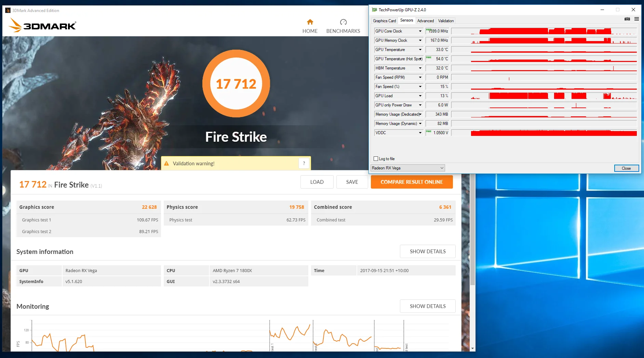
Task: Click the GPU Core Clock graph
Action: pyautogui.click(x=544, y=31)
